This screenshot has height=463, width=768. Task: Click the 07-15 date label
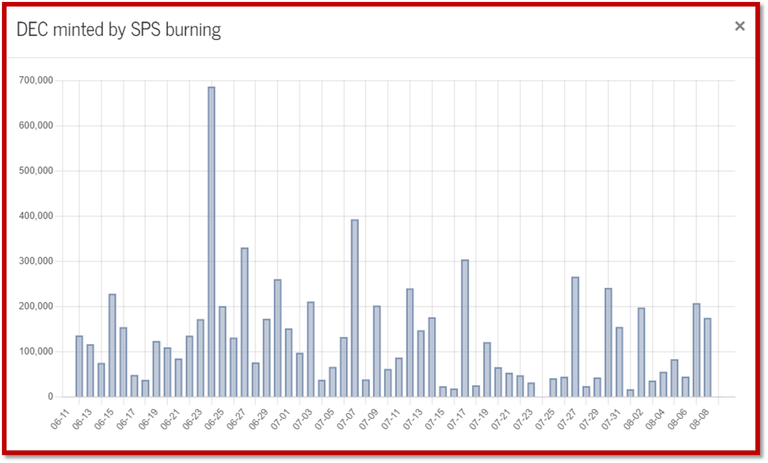click(434, 419)
